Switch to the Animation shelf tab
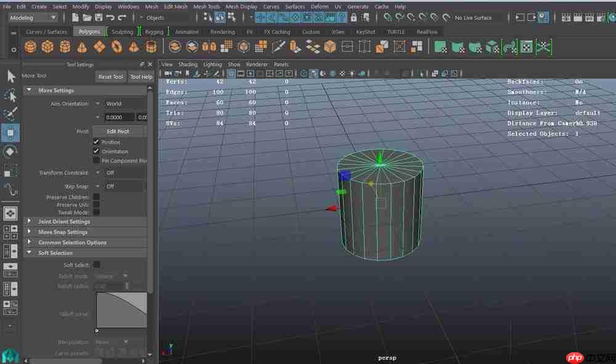 tap(187, 32)
